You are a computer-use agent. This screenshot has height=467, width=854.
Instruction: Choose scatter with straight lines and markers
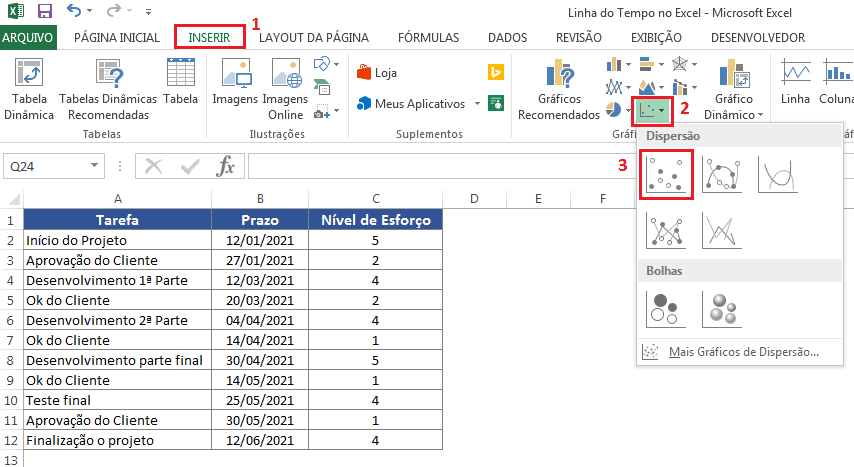click(x=665, y=229)
